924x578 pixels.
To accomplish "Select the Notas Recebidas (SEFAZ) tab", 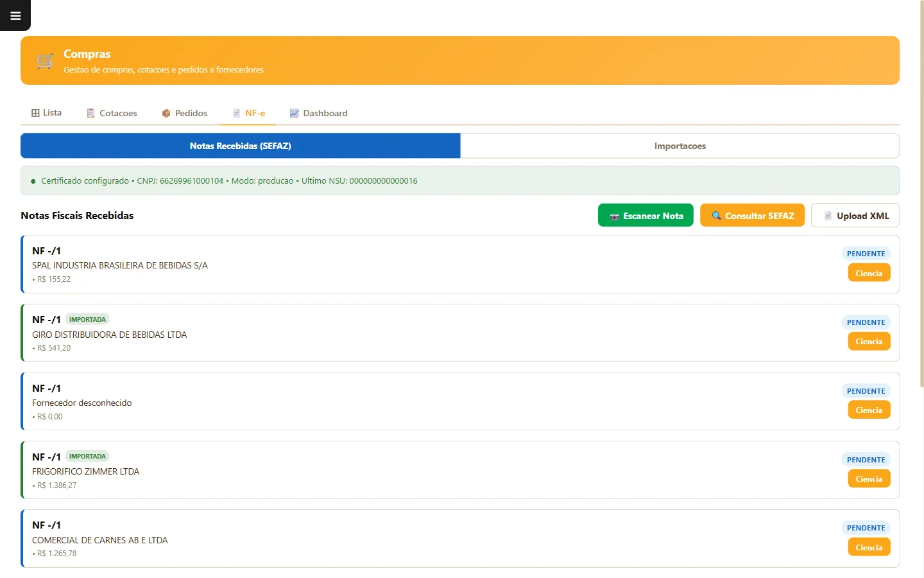I will coord(241,146).
